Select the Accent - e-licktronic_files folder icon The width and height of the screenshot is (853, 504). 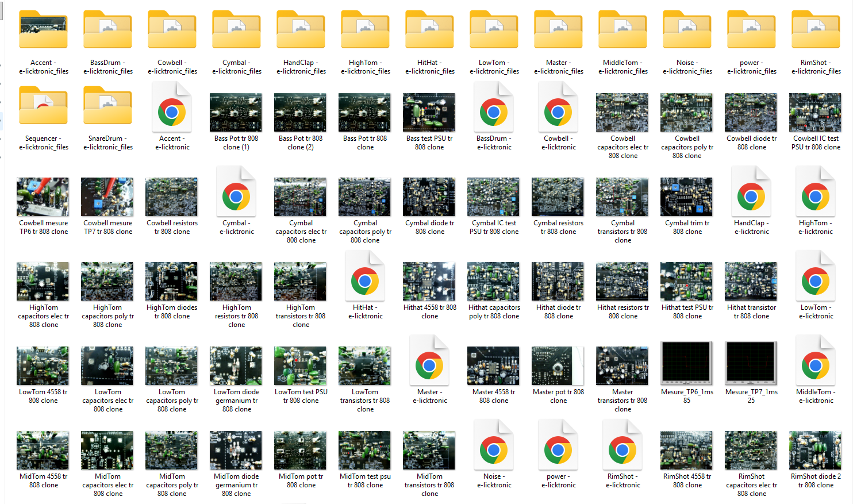(x=44, y=29)
